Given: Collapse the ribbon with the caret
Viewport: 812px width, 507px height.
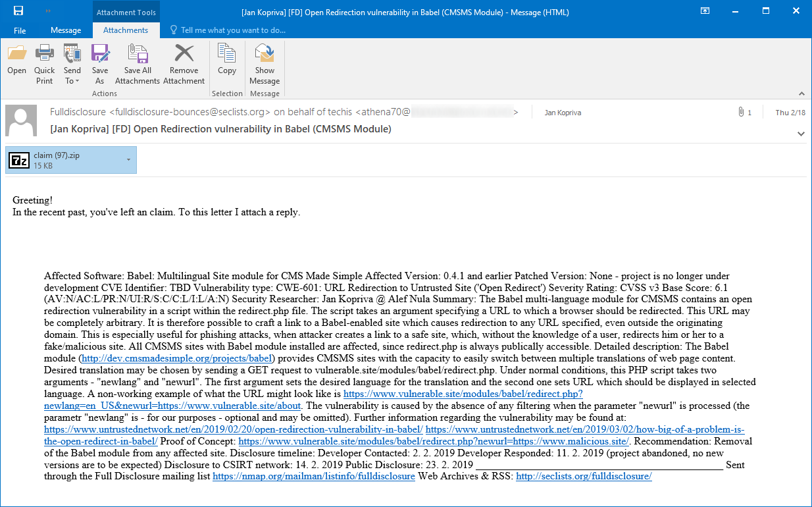Looking at the screenshot, I should coord(801,93).
